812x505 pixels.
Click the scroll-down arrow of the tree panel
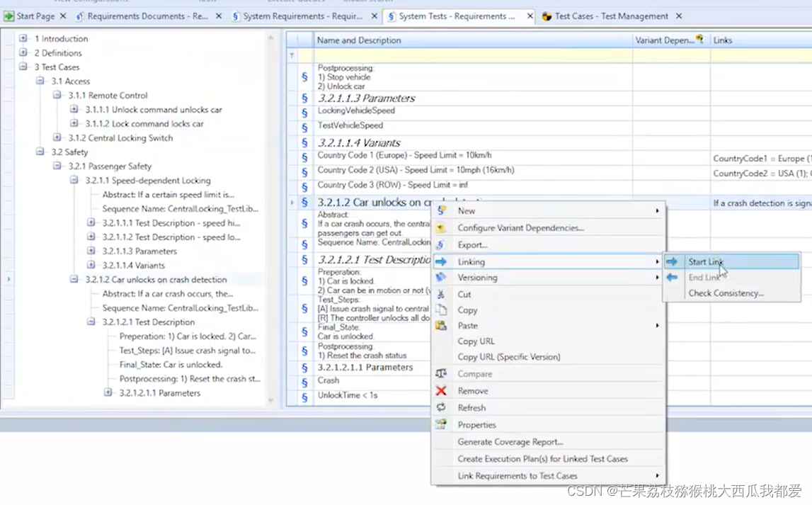[x=270, y=400]
